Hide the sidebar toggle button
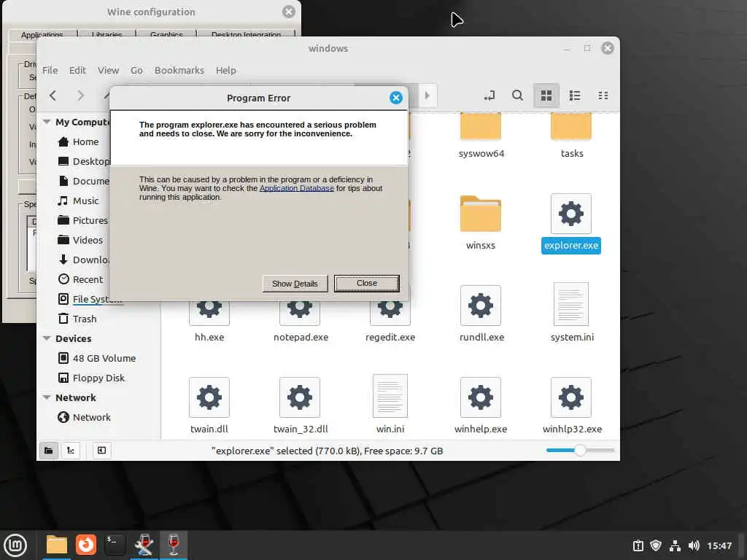The width and height of the screenshot is (747, 560). click(x=101, y=451)
